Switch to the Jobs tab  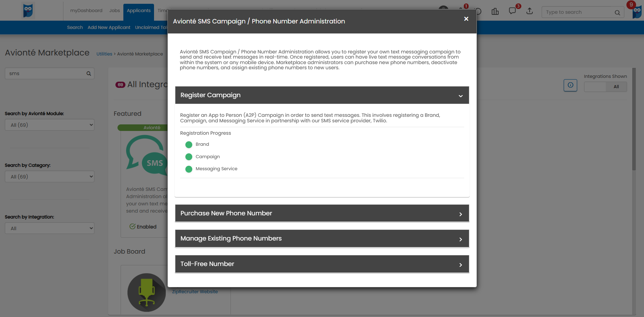coord(114,11)
